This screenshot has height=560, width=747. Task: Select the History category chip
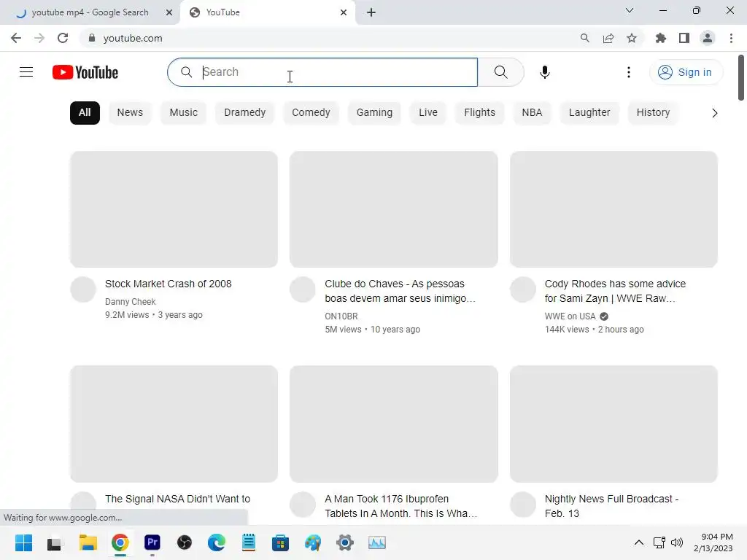653,113
